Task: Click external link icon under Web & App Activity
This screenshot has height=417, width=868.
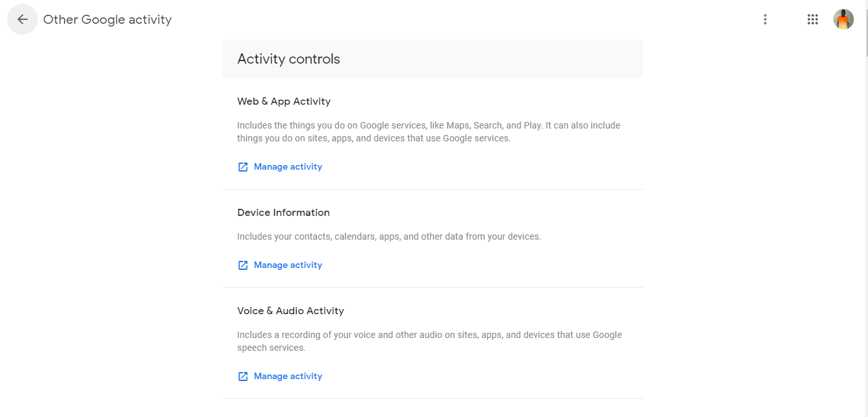Action: point(243,167)
